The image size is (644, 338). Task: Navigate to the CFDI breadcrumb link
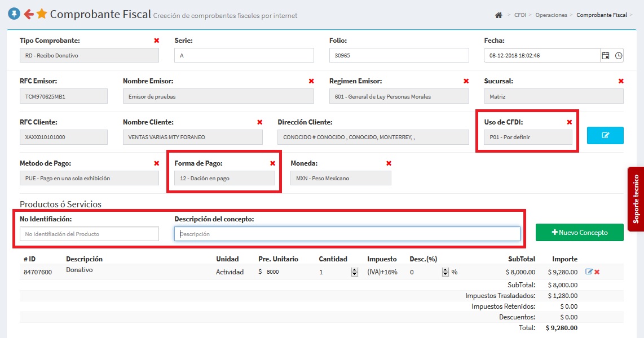(520, 15)
